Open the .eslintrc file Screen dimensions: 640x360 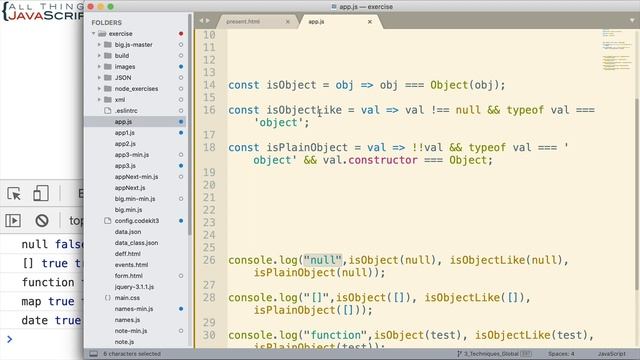point(126,111)
